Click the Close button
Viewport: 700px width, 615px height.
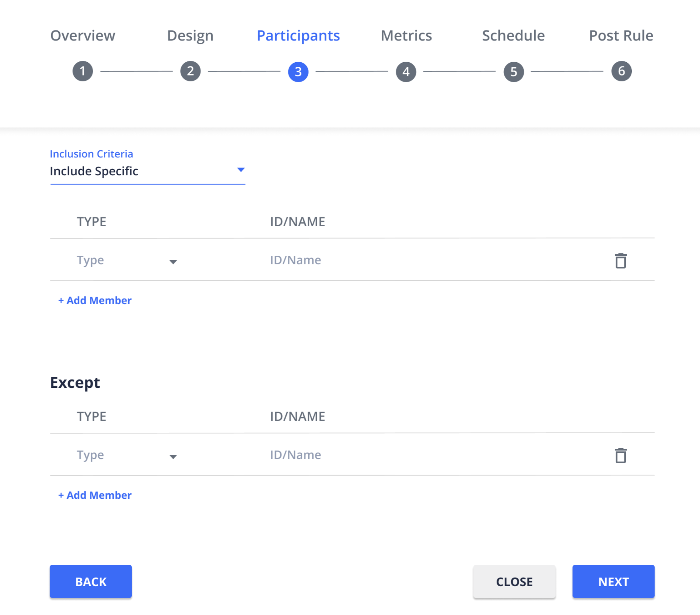click(514, 582)
